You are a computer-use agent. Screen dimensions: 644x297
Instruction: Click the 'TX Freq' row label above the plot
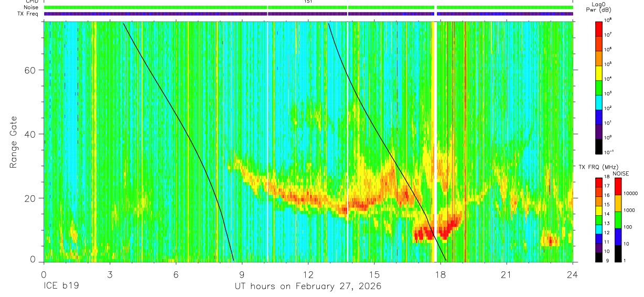[28, 14]
